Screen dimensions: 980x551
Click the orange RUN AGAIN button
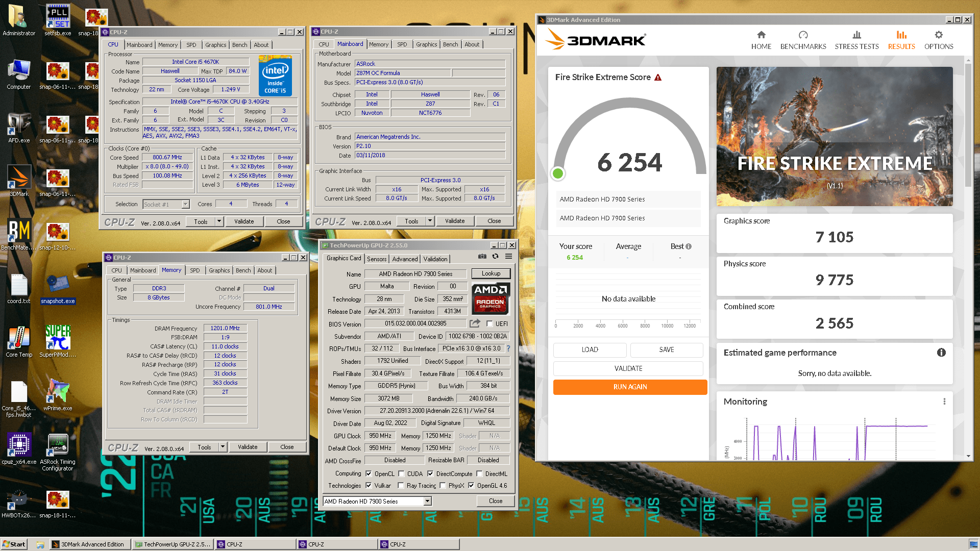tap(630, 387)
